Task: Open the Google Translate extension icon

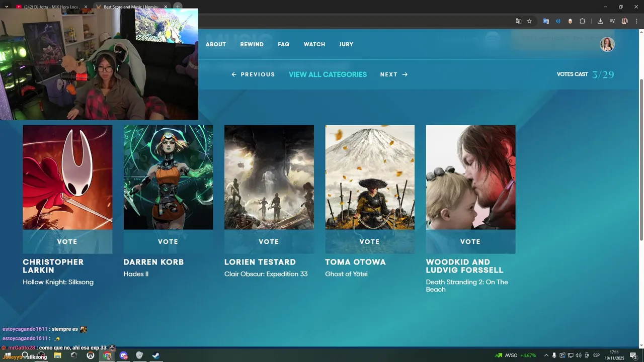Action: (546, 21)
